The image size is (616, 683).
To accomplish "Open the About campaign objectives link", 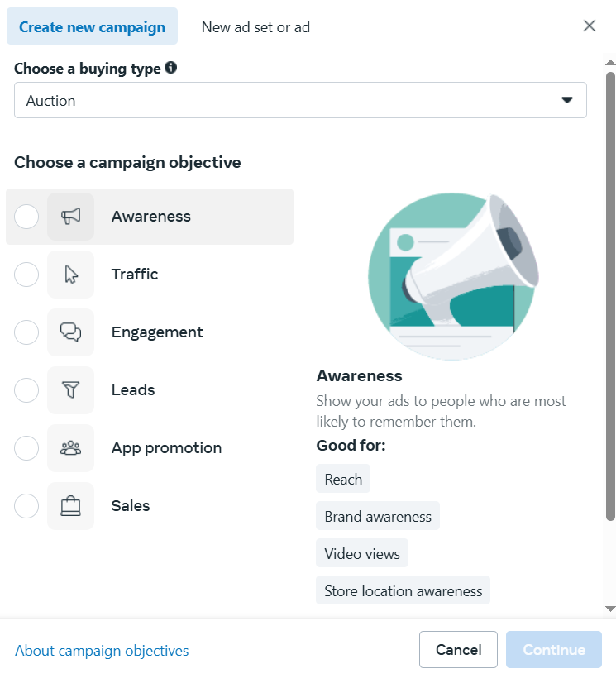I will click(102, 651).
